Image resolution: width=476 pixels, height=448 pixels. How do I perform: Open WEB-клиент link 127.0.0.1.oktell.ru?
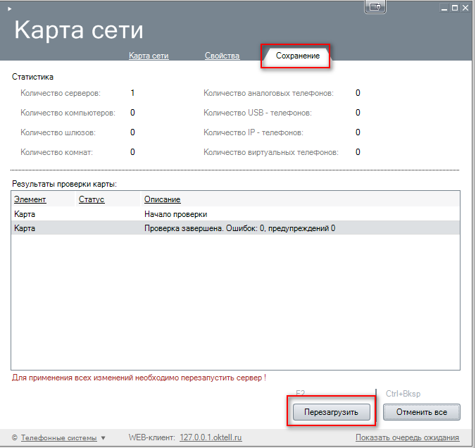211,437
